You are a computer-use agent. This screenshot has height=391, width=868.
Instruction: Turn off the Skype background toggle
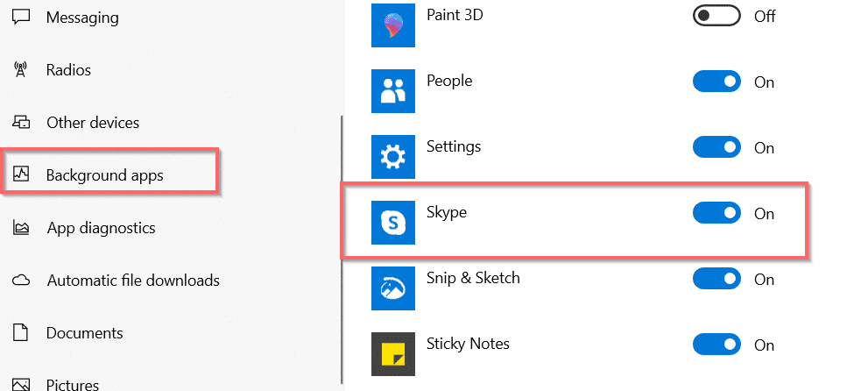click(716, 213)
